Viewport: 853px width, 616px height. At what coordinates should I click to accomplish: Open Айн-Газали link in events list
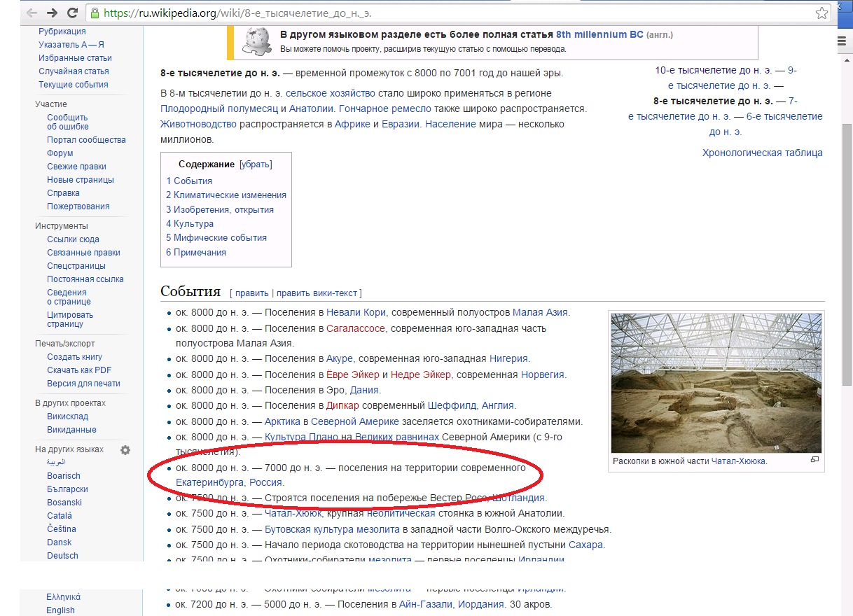pos(426,605)
